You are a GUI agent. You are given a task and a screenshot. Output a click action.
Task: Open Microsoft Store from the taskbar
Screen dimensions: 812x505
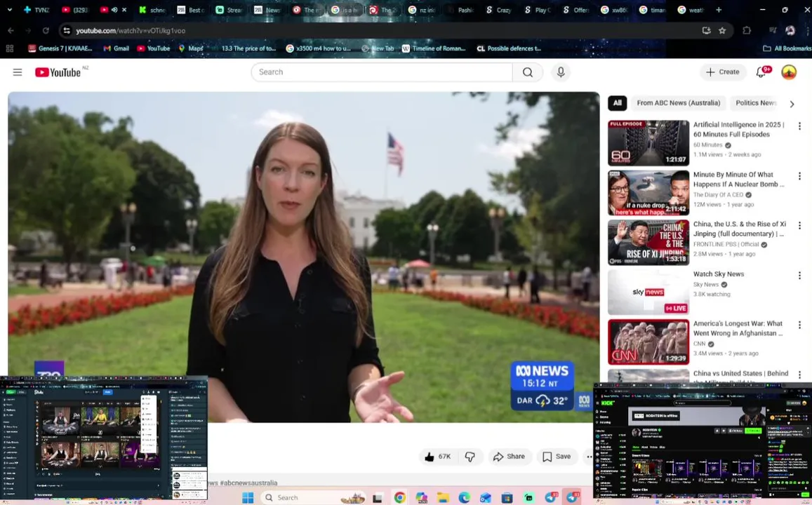[507, 497]
